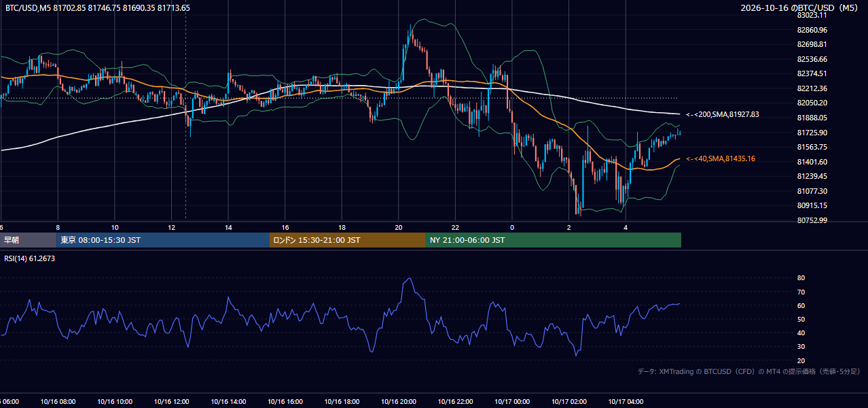
Task: Click price axis value 82050.20
Action: point(812,103)
